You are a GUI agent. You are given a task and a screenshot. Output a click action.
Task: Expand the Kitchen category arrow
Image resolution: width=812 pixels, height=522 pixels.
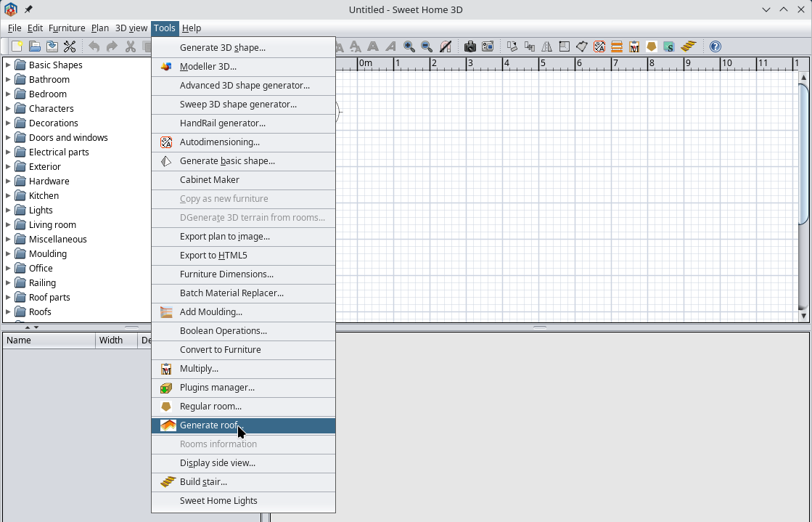(8, 195)
